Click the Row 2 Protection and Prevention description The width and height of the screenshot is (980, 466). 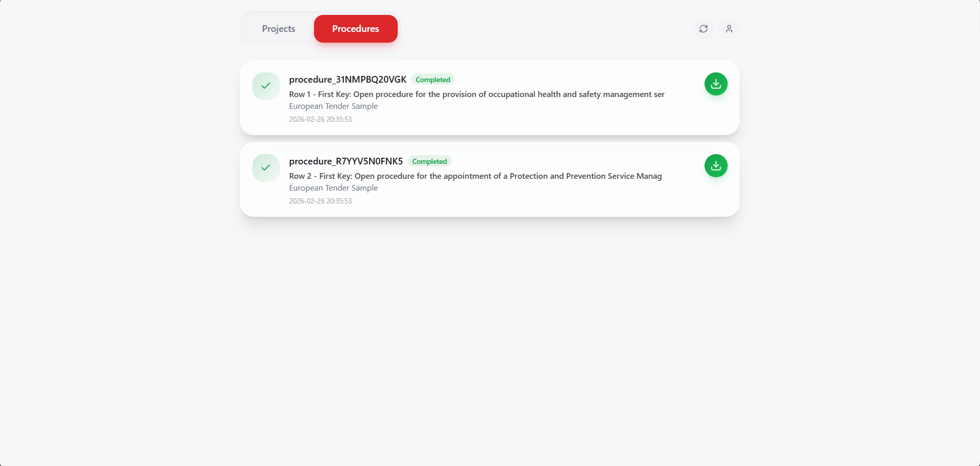point(475,176)
